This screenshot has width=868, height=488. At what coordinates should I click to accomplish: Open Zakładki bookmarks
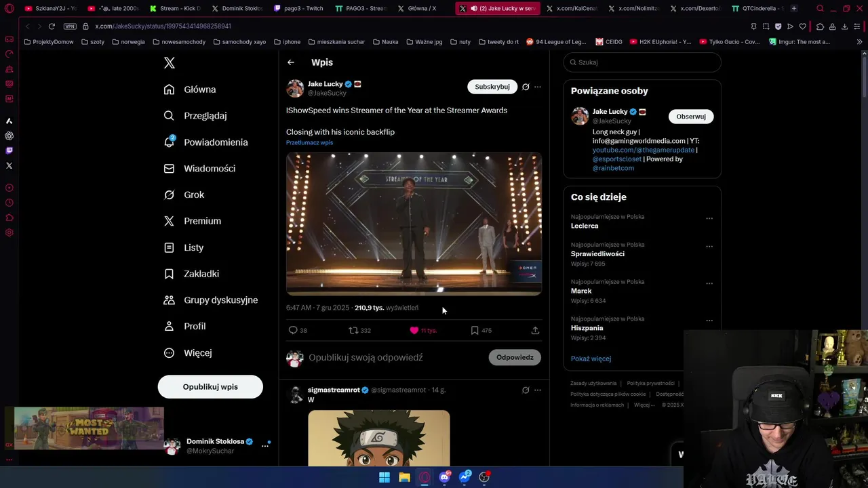coord(191,274)
